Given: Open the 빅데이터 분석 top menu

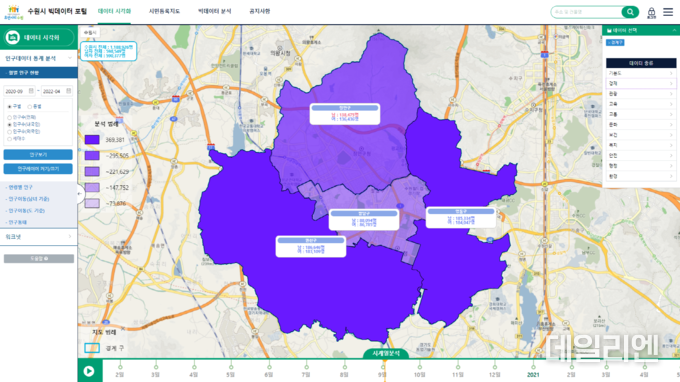Looking at the screenshot, I should [x=214, y=11].
